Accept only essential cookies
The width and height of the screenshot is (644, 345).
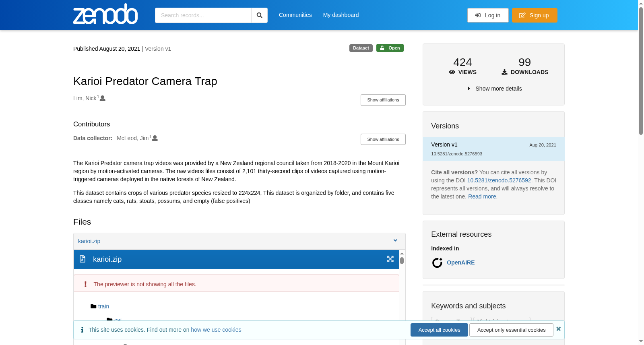[511, 330]
